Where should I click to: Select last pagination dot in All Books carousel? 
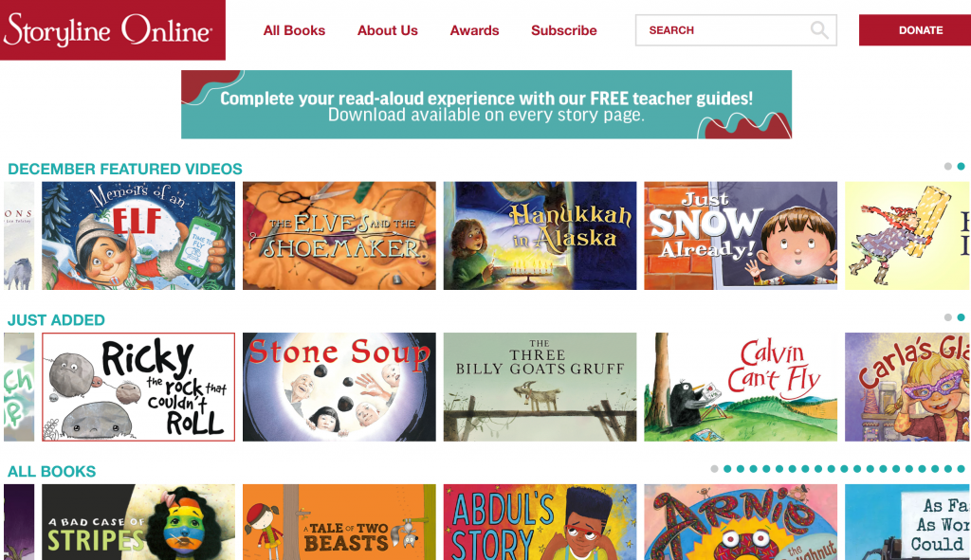pos(961,469)
